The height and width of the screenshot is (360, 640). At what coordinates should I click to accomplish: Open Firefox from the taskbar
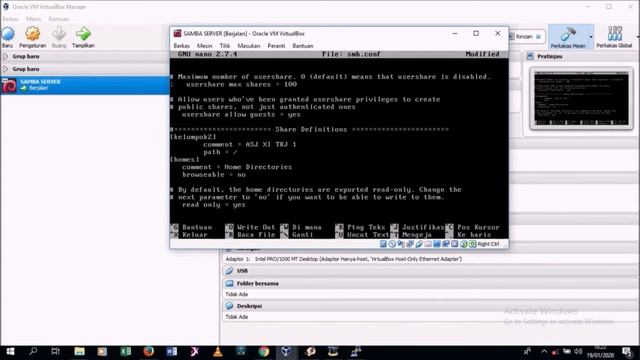(x=149, y=351)
